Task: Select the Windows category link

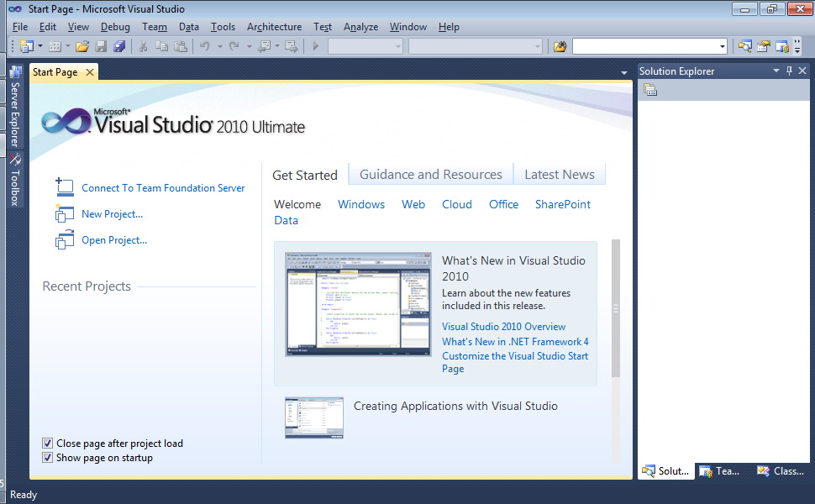Action: [x=361, y=204]
